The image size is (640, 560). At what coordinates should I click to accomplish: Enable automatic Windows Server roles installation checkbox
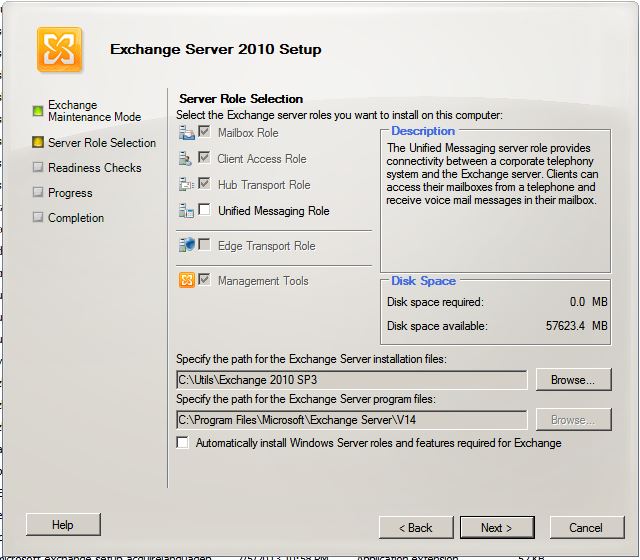click(182, 442)
